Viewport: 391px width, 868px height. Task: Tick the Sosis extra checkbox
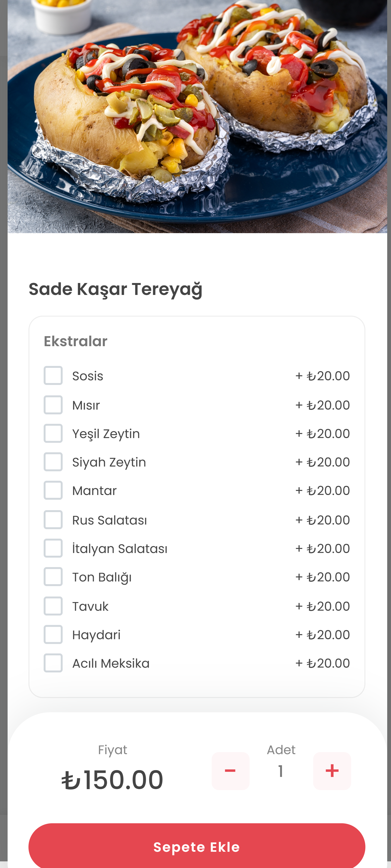point(53,375)
